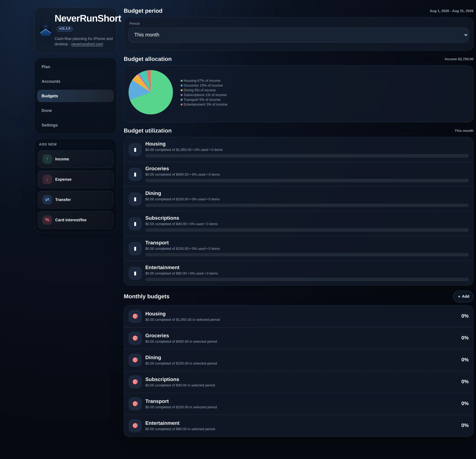
Task: Open the neverrunshort.com link
Action: pyautogui.click(x=87, y=44)
